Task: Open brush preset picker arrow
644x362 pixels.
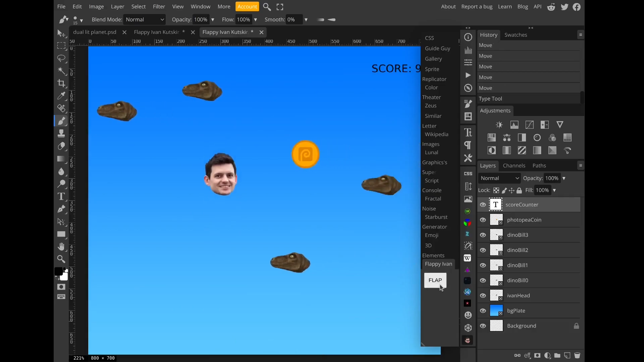Action: pyautogui.click(x=82, y=21)
